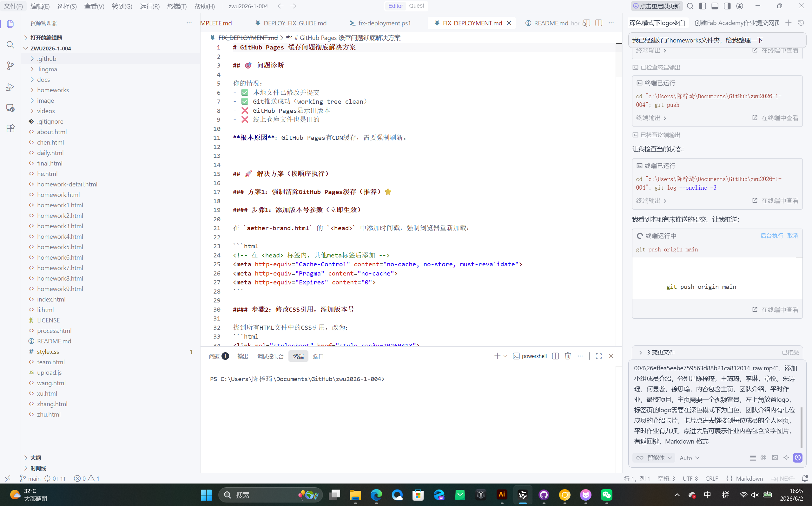The image size is (812, 506).
Task: Kill the terminal with trash icon
Action: pos(568,356)
